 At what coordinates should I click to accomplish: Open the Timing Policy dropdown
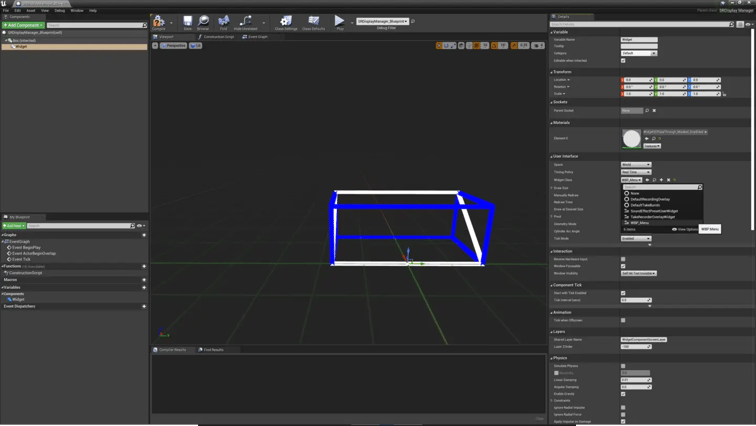click(635, 172)
